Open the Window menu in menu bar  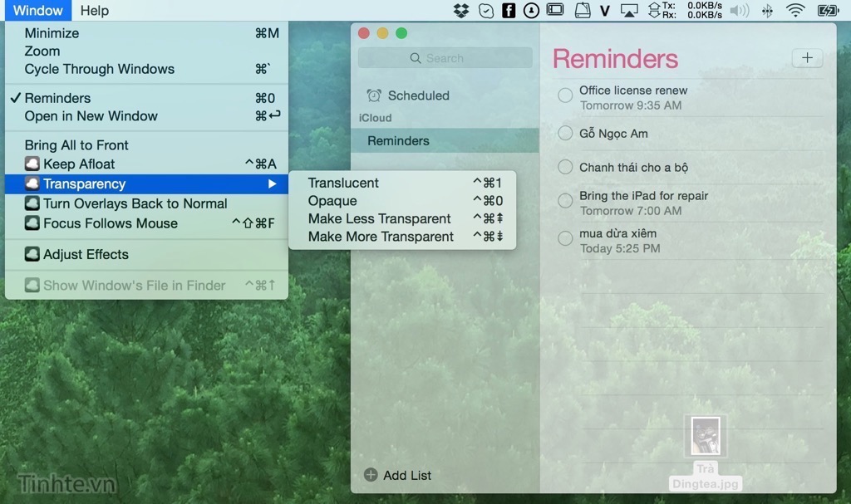(x=38, y=11)
